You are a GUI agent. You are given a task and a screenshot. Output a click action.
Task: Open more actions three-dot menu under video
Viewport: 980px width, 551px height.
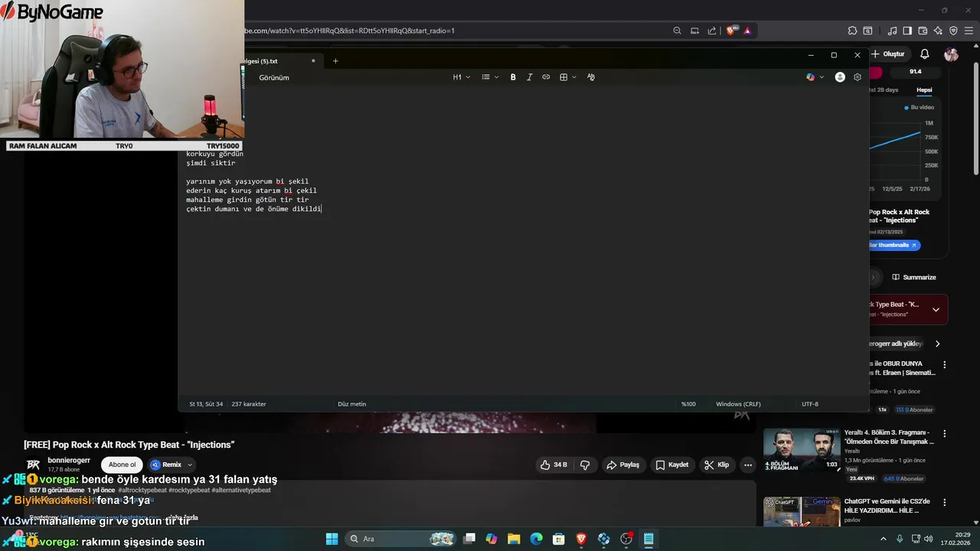coord(748,465)
